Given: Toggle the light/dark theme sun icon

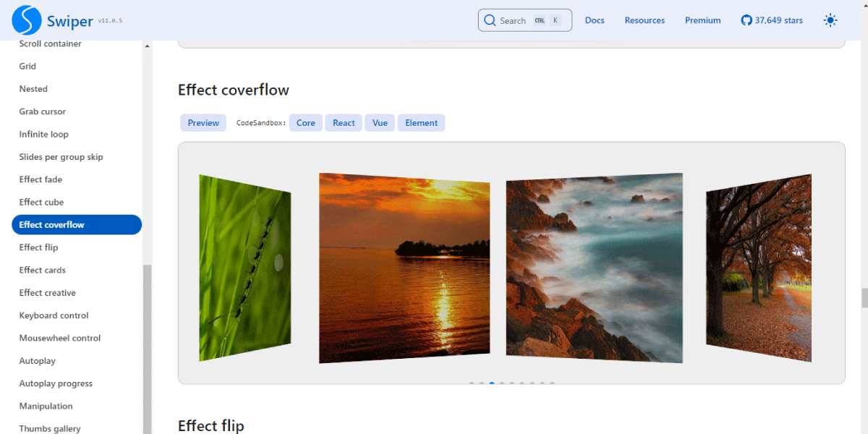Looking at the screenshot, I should tap(830, 20).
